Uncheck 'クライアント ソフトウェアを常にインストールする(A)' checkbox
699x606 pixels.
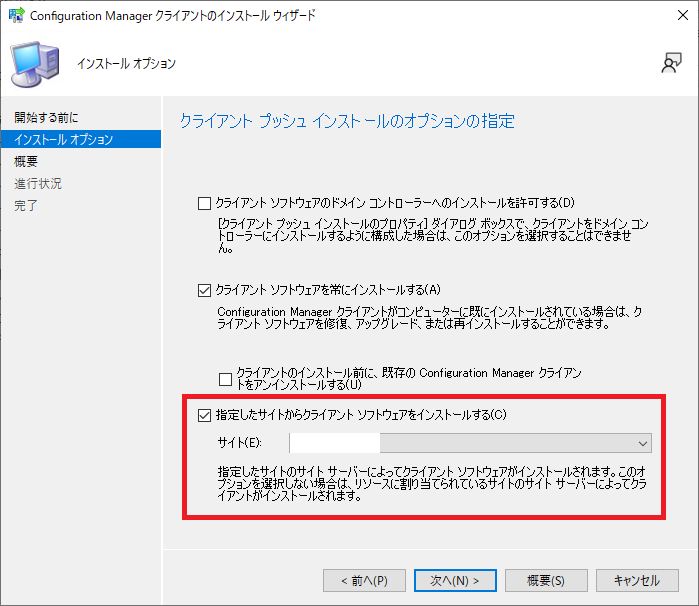coord(206,290)
